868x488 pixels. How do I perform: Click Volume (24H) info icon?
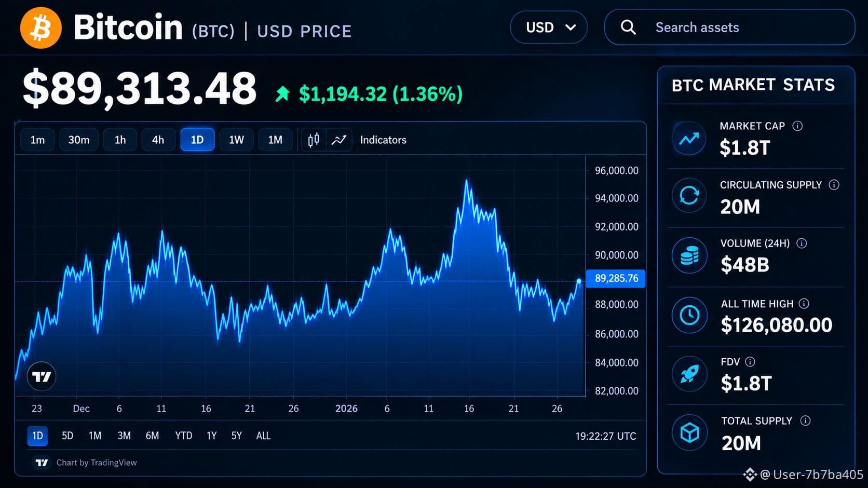coord(802,243)
